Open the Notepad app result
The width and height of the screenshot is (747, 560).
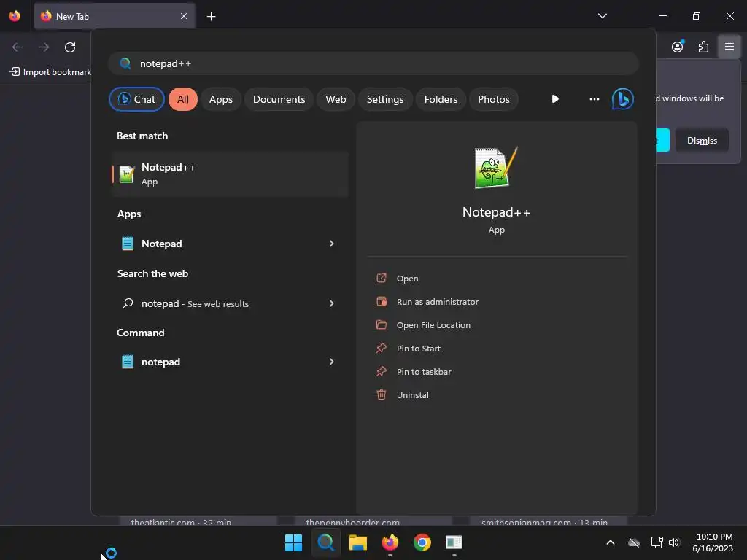(x=230, y=244)
